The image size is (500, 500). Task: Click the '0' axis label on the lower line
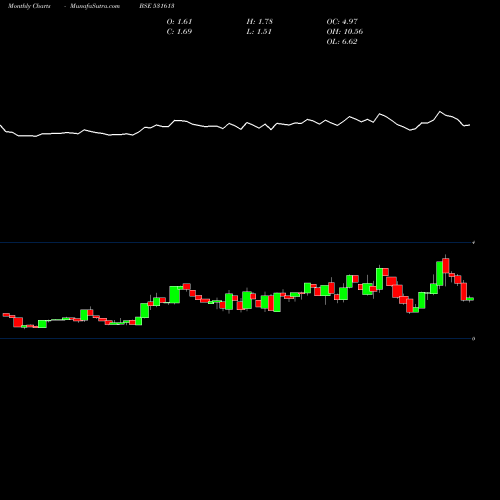(x=474, y=339)
